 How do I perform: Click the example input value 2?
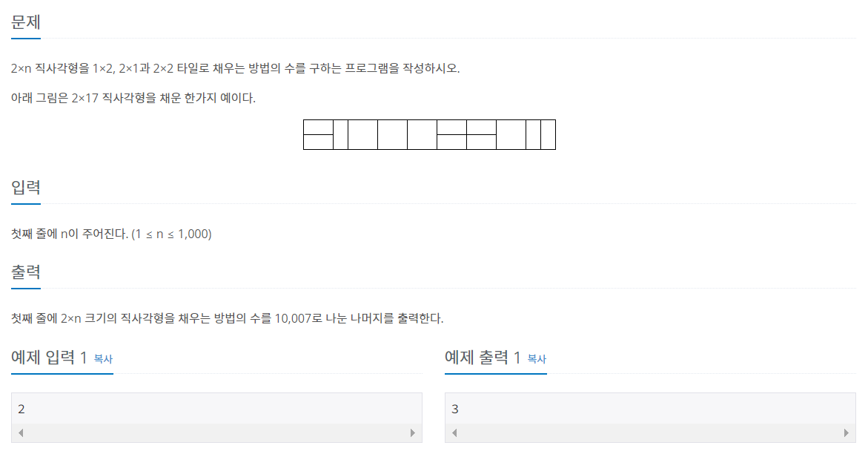21,409
